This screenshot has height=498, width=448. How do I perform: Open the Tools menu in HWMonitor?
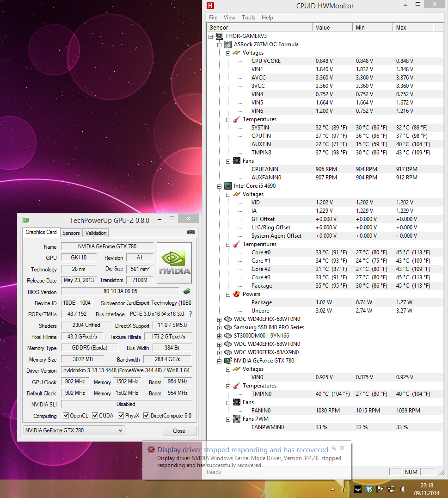[x=248, y=18]
